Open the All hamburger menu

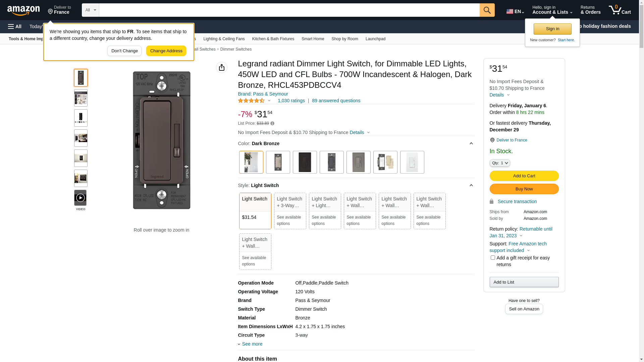(x=15, y=26)
